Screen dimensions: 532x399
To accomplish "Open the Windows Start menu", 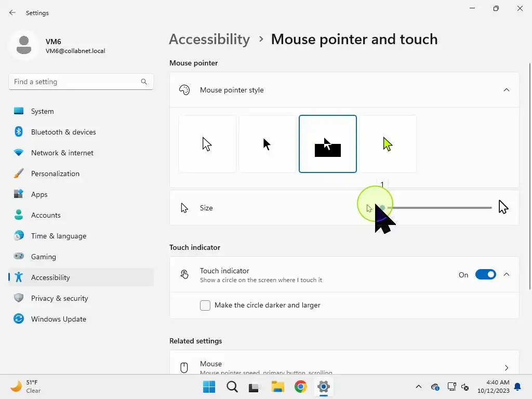I will coord(209,387).
